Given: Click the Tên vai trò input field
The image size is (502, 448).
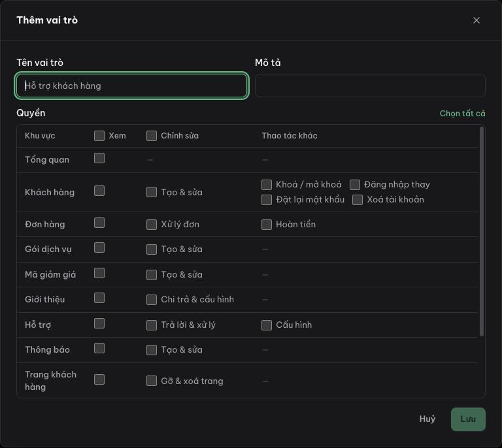Looking at the screenshot, I should point(131,86).
